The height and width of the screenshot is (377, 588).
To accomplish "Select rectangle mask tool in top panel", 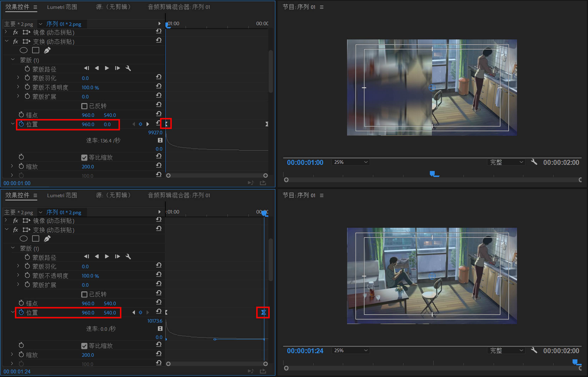I will pyautogui.click(x=36, y=50).
